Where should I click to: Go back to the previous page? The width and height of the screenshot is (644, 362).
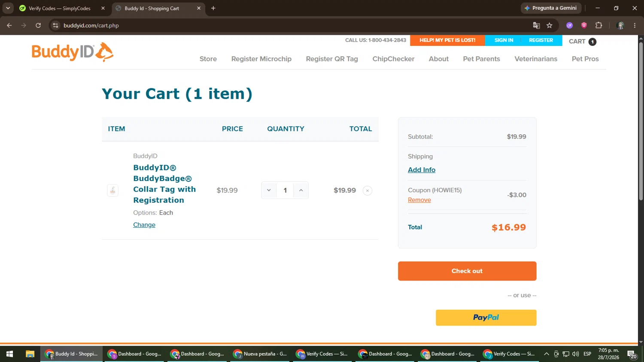(9, 25)
